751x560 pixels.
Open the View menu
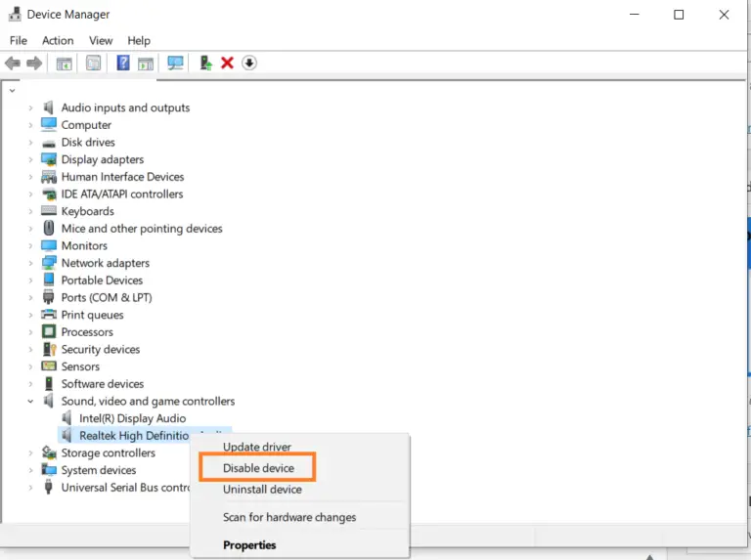[101, 40]
